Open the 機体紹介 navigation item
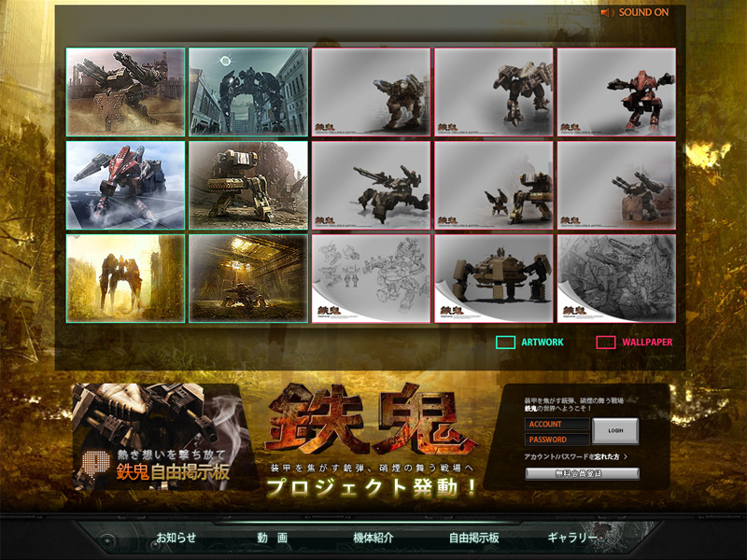Image resolution: width=747 pixels, height=560 pixels. click(373, 538)
